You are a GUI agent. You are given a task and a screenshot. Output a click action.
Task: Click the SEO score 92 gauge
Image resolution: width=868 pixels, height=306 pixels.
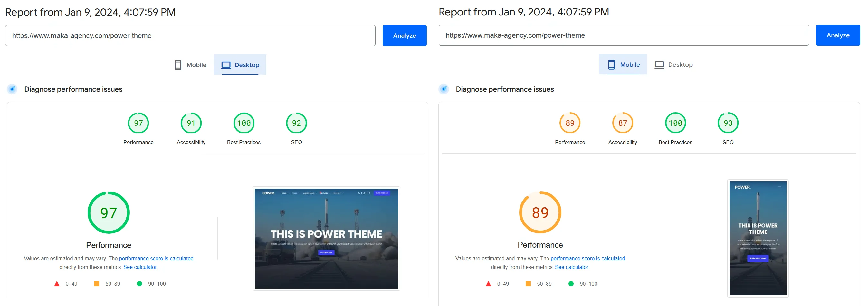tap(296, 123)
